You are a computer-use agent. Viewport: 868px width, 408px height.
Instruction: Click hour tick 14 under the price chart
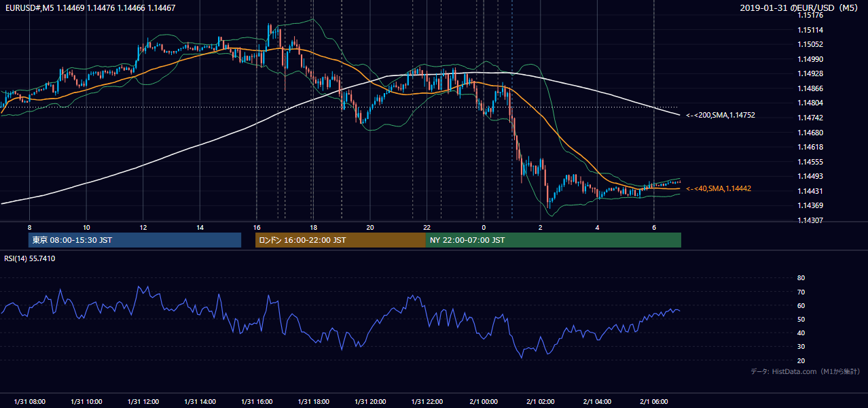click(x=200, y=227)
